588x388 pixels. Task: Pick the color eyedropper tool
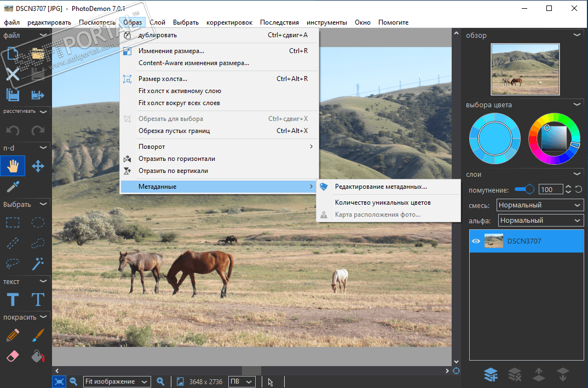coord(13,186)
